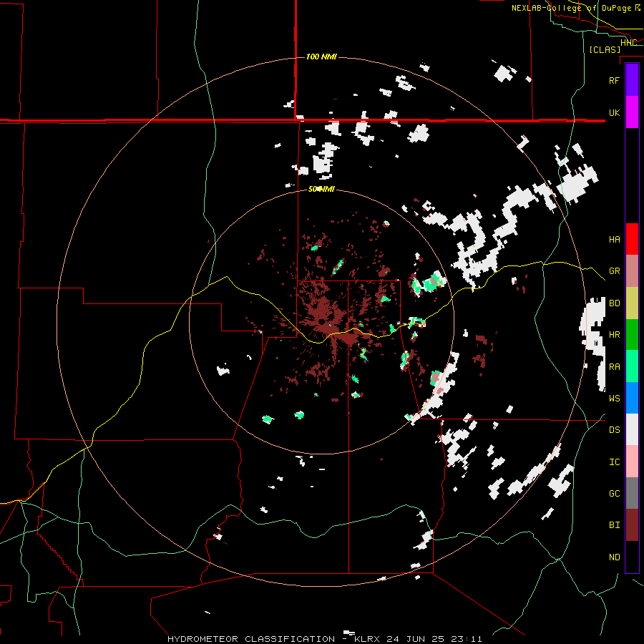Click the GC legend label
The width and height of the screenshot is (644, 644).
pos(615,494)
